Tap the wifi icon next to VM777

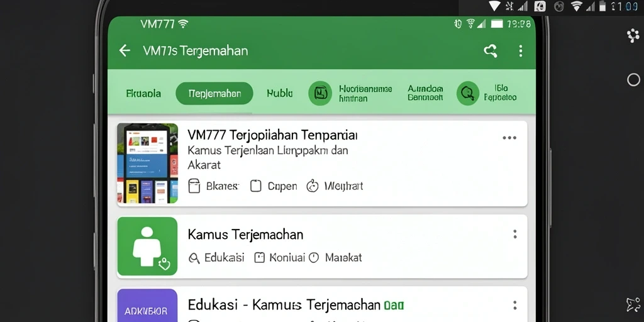tap(183, 25)
